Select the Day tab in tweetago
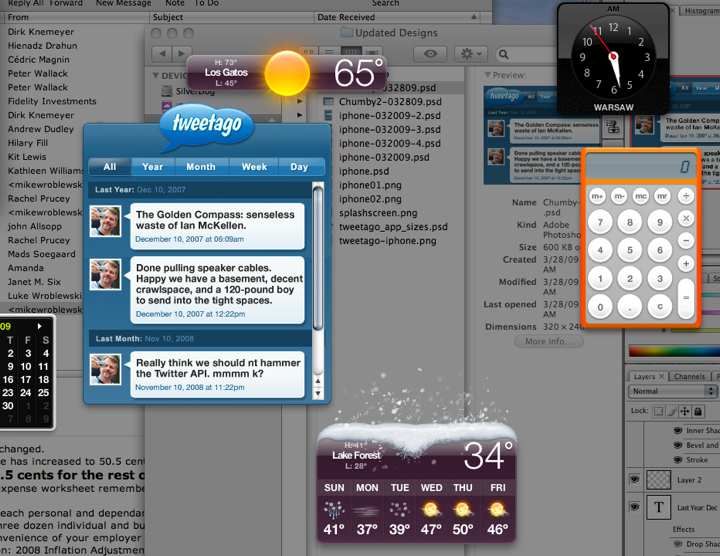This screenshot has height=556, width=720. tap(299, 167)
